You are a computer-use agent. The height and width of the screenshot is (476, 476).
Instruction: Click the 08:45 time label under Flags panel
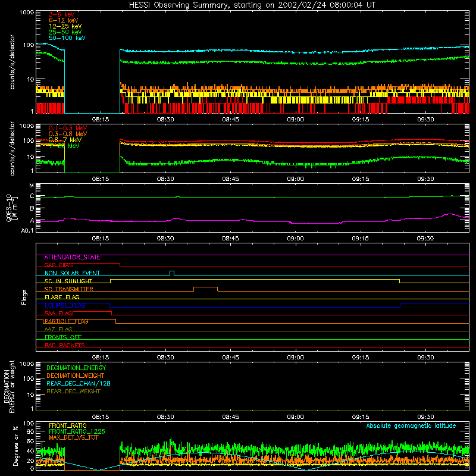pyautogui.click(x=230, y=358)
